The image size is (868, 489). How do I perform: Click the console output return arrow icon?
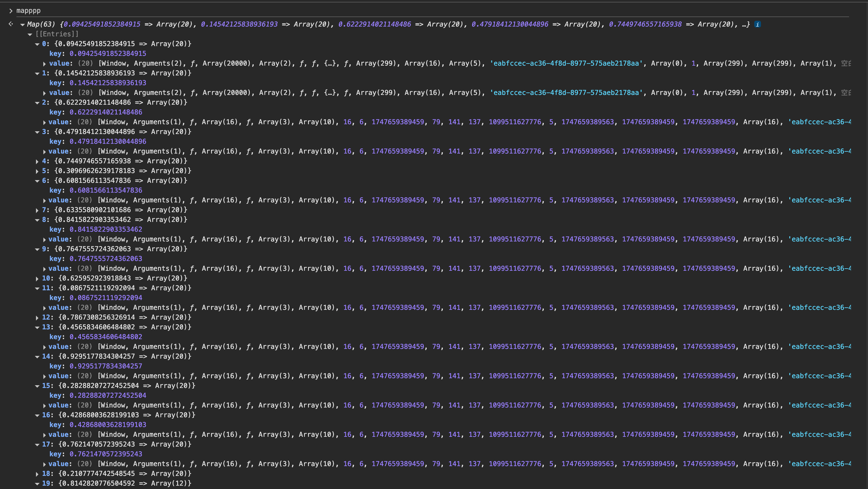point(11,24)
